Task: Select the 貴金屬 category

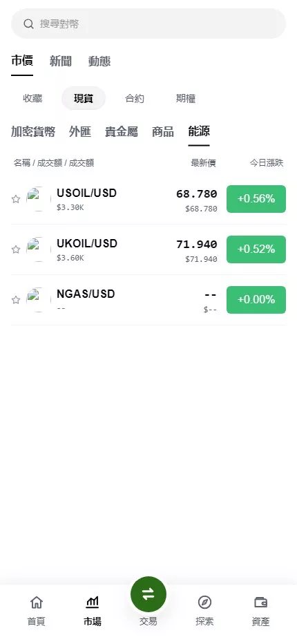Action: click(x=122, y=131)
